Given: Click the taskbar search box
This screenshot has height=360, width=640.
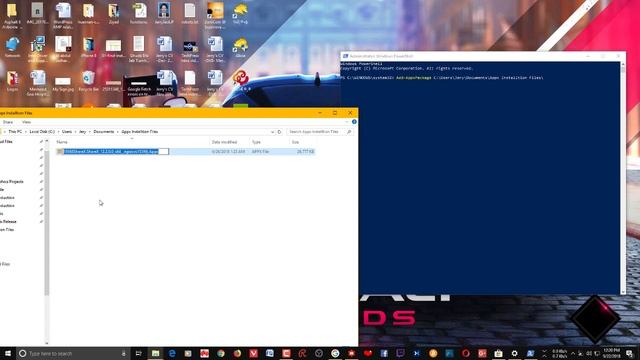Looking at the screenshot, I should 73,353.
